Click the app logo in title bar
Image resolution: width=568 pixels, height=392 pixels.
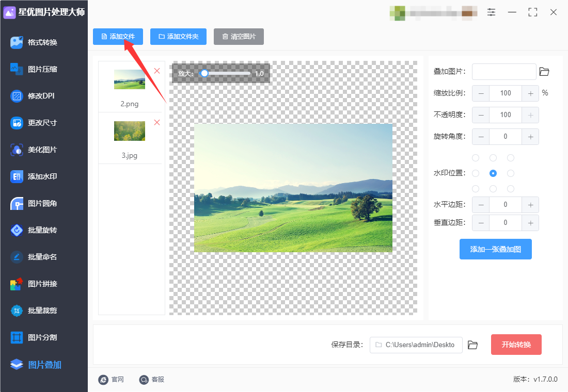click(9, 12)
